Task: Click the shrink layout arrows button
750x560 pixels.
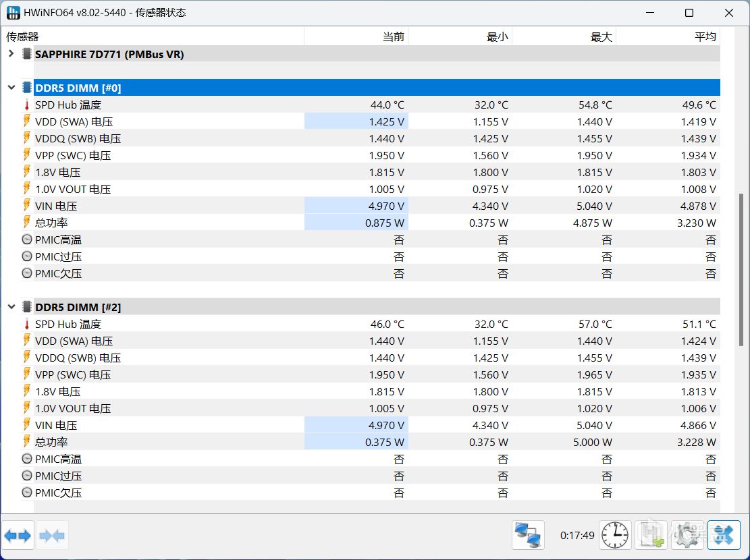Action: point(52,535)
